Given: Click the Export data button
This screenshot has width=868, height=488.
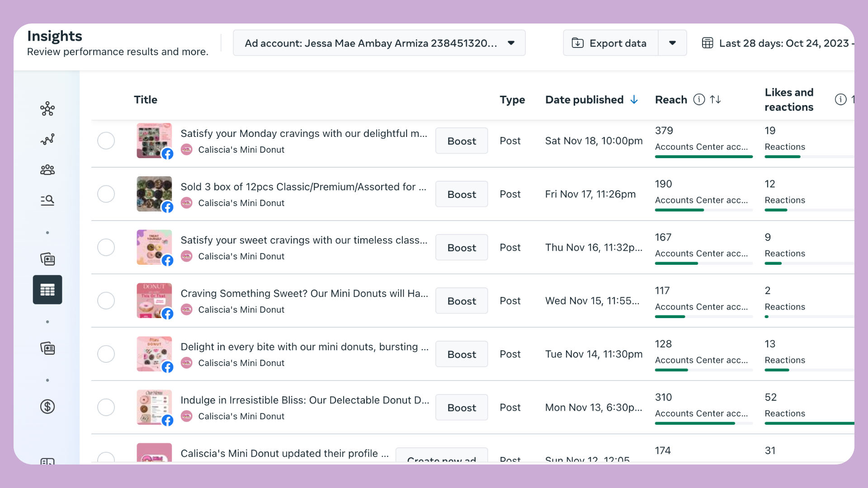Looking at the screenshot, I should tap(610, 43).
